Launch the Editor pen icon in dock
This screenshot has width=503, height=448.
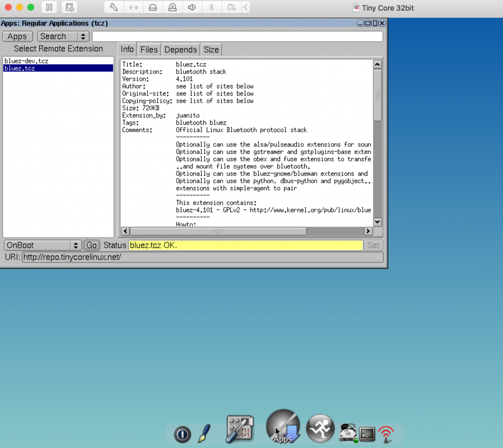pos(204,432)
